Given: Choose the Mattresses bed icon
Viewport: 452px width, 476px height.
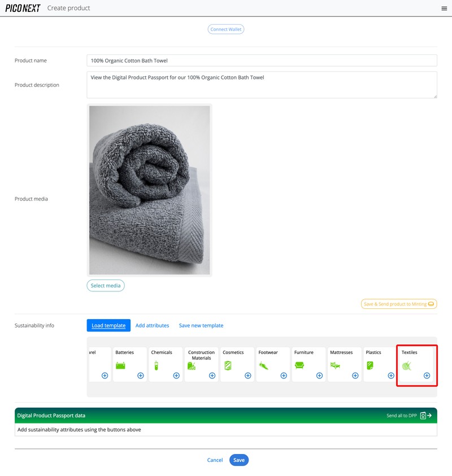Looking at the screenshot, I should (x=335, y=366).
